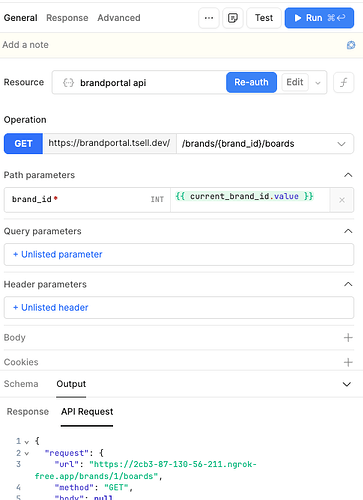Open the Advanced tab
363x500 pixels.
119,18
